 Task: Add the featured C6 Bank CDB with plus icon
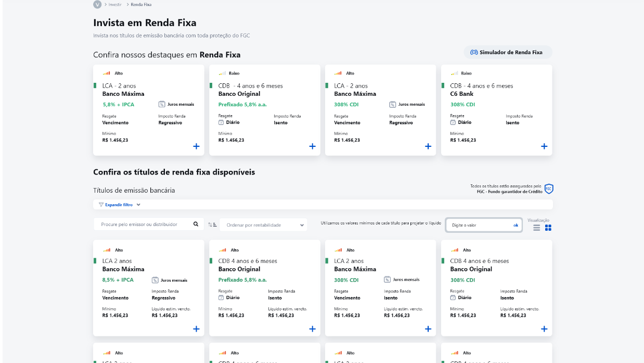tap(544, 146)
